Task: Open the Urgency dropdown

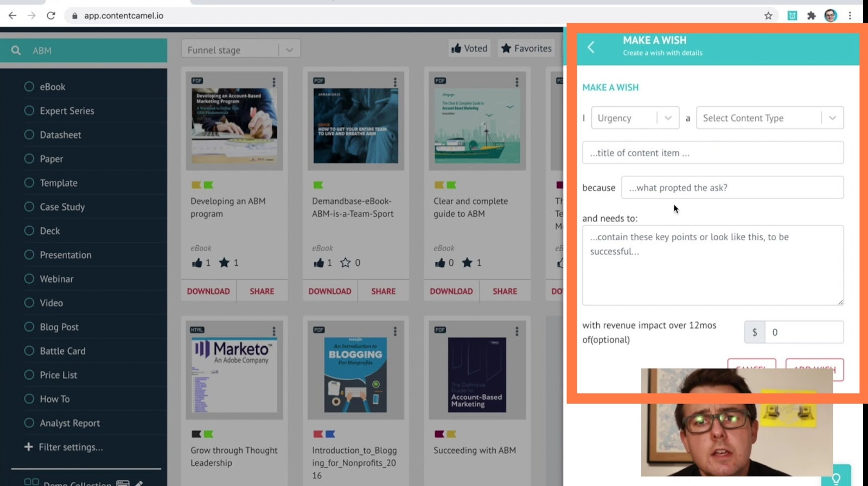Action: pyautogui.click(x=635, y=118)
